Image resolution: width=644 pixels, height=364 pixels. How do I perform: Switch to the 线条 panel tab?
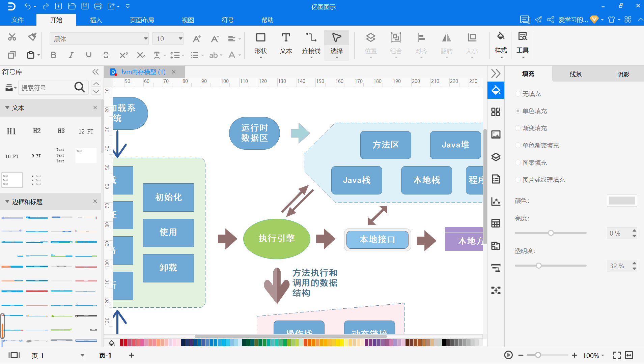[x=576, y=74]
